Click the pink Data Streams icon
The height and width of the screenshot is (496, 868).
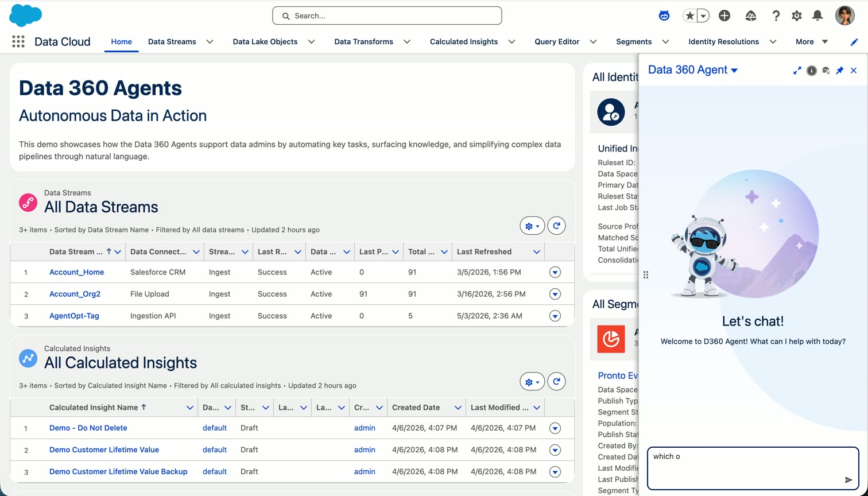tap(28, 202)
